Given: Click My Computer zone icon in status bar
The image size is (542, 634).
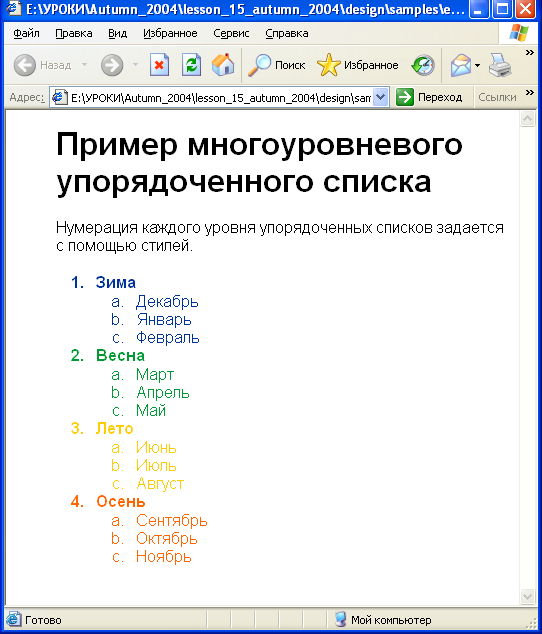Looking at the screenshot, I should pyautogui.click(x=341, y=619).
